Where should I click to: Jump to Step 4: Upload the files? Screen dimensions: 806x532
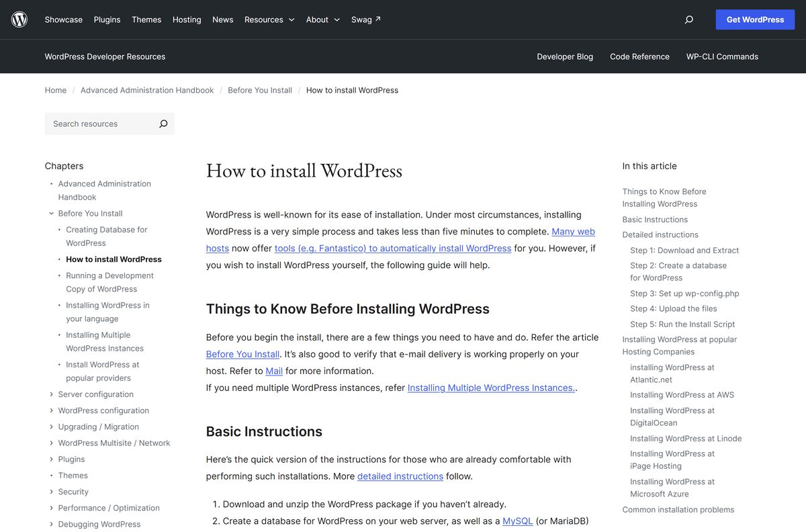click(x=674, y=309)
